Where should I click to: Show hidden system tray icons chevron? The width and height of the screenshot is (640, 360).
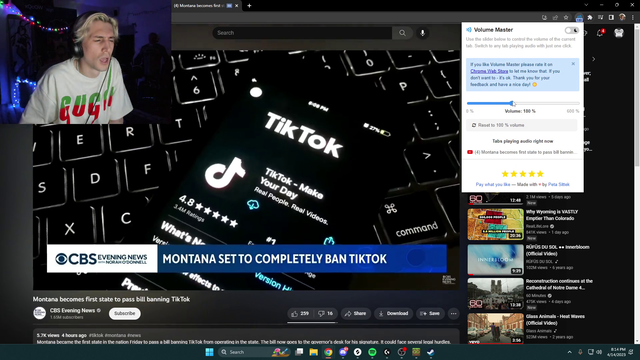coord(569,352)
